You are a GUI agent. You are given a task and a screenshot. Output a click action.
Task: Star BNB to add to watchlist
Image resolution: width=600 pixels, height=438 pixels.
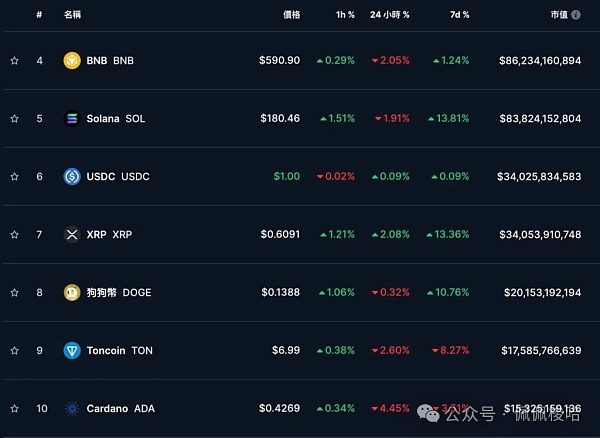[14, 60]
